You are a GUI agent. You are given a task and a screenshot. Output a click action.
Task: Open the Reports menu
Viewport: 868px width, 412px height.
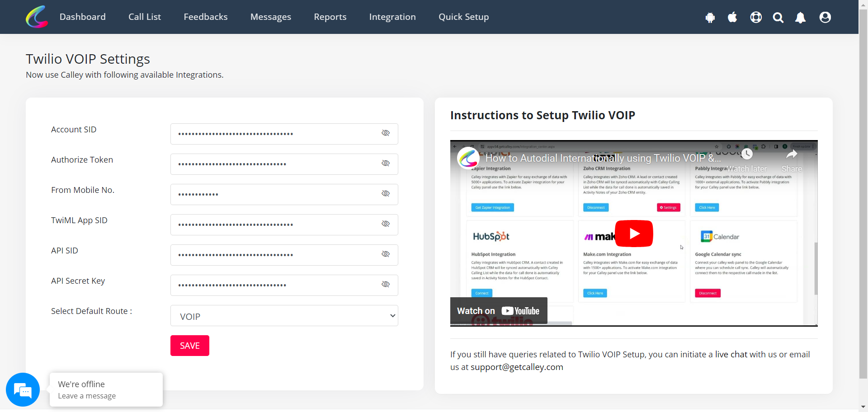(x=330, y=17)
